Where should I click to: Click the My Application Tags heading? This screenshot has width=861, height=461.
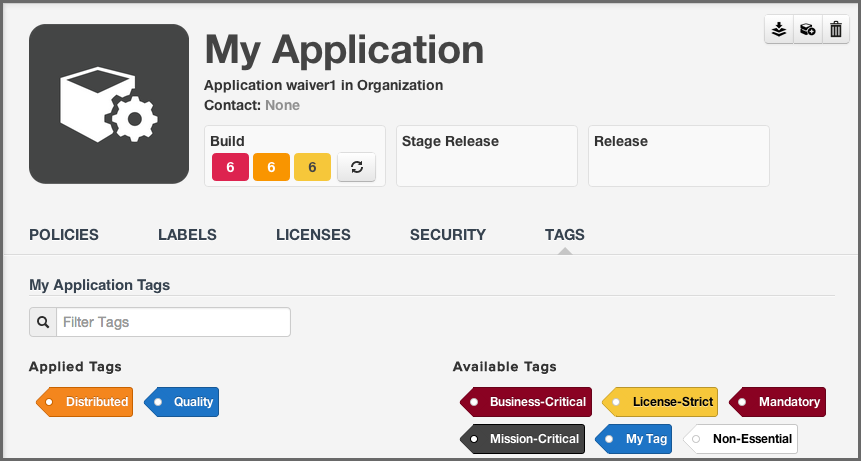coord(99,285)
